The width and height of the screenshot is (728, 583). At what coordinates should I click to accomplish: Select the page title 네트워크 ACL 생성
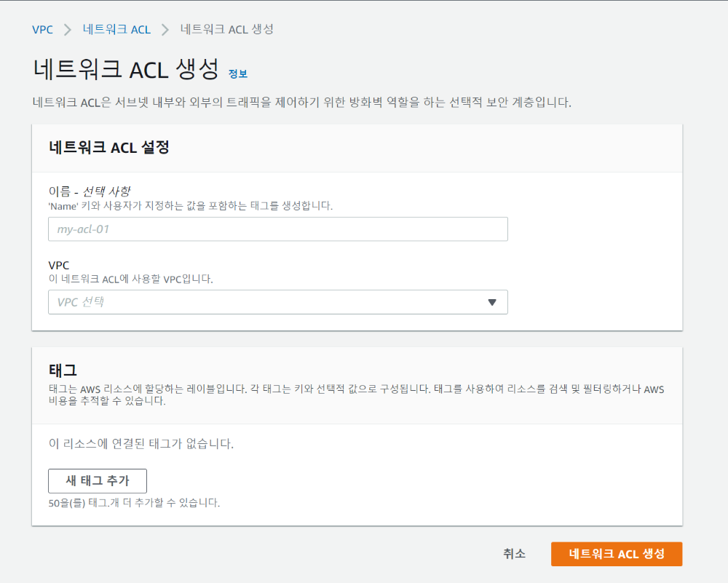126,70
